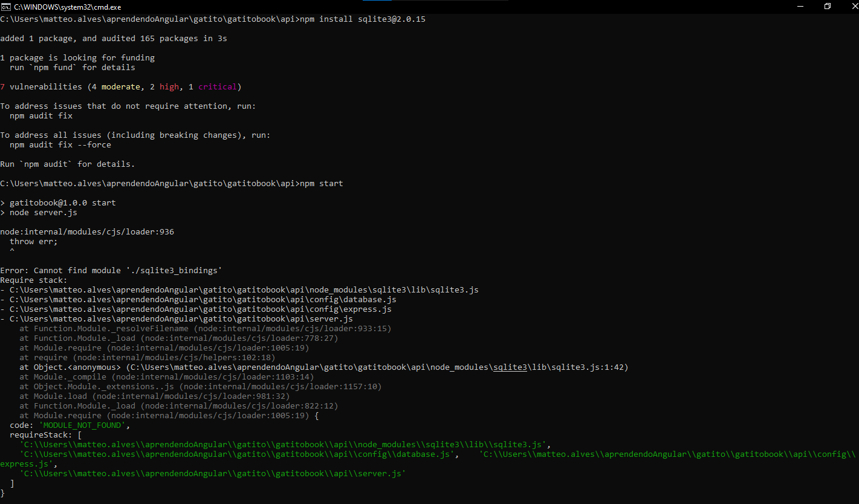Restore down the cmd.exe window

click(828, 6)
